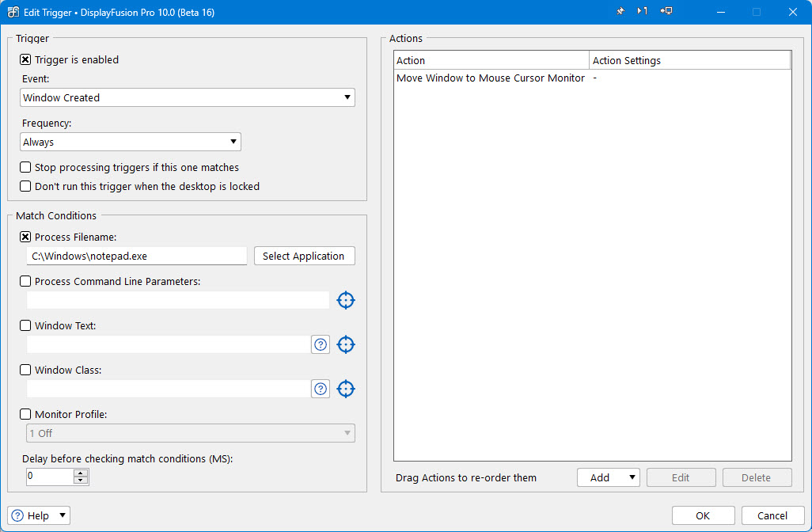Click the move-to-next-monitor title bar icon

click(x=643, y=12)
